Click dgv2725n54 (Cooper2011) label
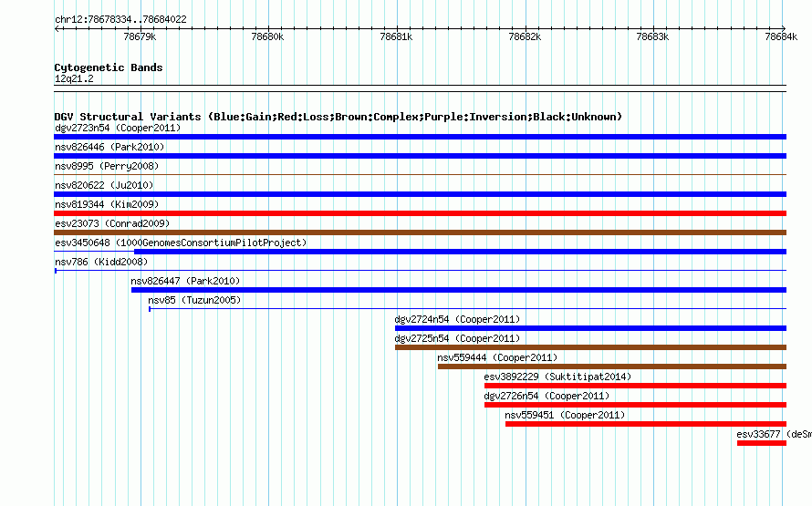812x506 pixels. [457, 338]
